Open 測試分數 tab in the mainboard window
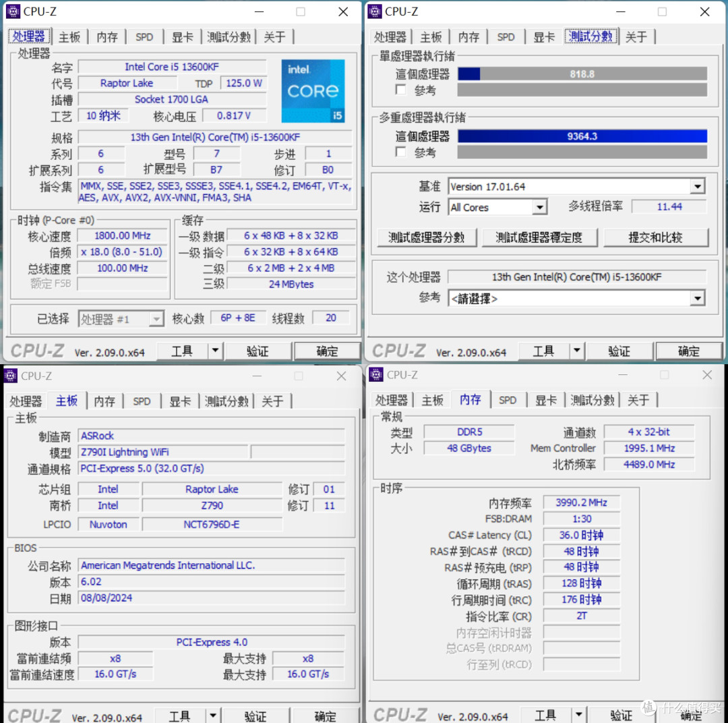Image resolution: width=728 pixels, height=723 pixels. click(226, 401)
